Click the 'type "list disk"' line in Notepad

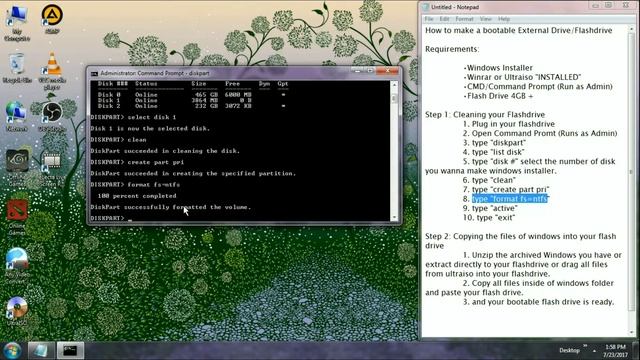point(493,152)
